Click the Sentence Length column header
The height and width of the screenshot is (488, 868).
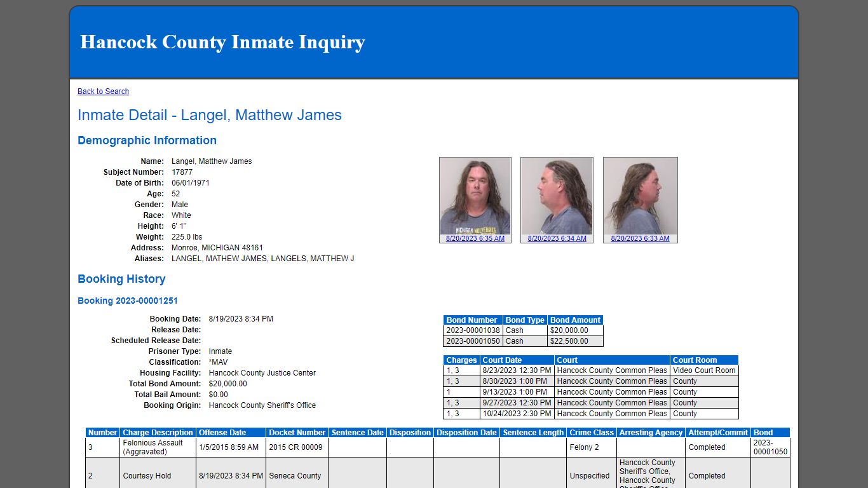click(533, 433)
